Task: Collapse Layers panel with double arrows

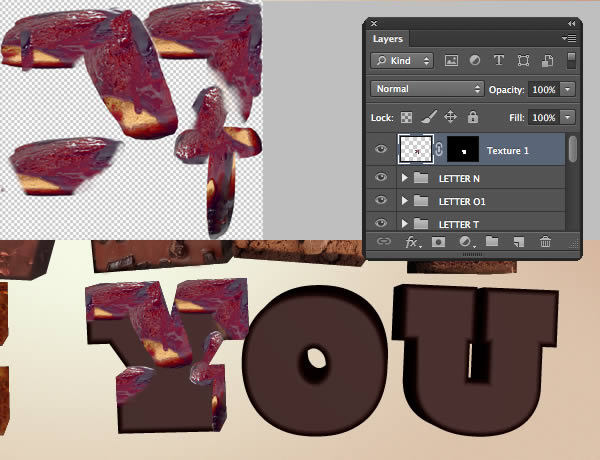Action: [571, 24]
